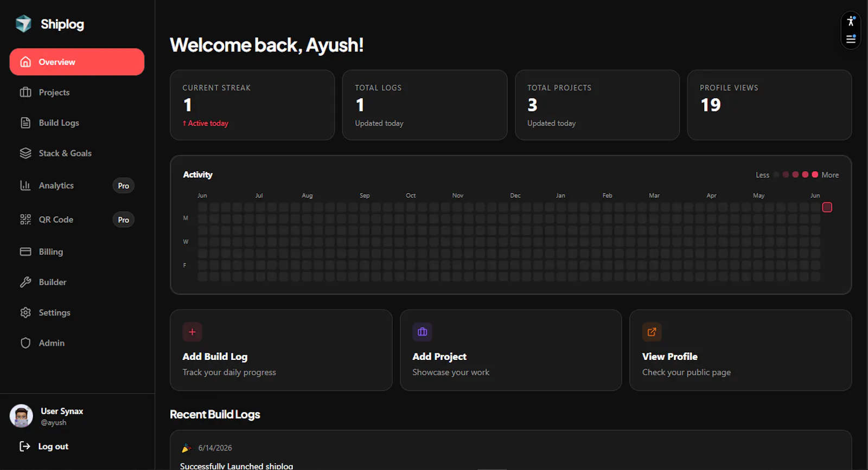Go to the Billing page
Screen dimensions: 868x470
(77, 252)
